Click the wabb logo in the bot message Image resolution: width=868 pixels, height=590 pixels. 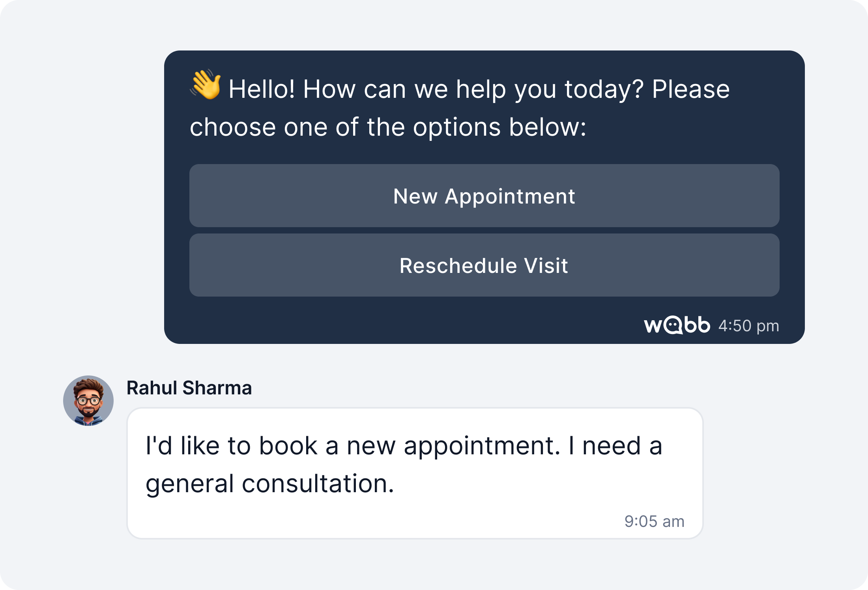coord(677,325)
